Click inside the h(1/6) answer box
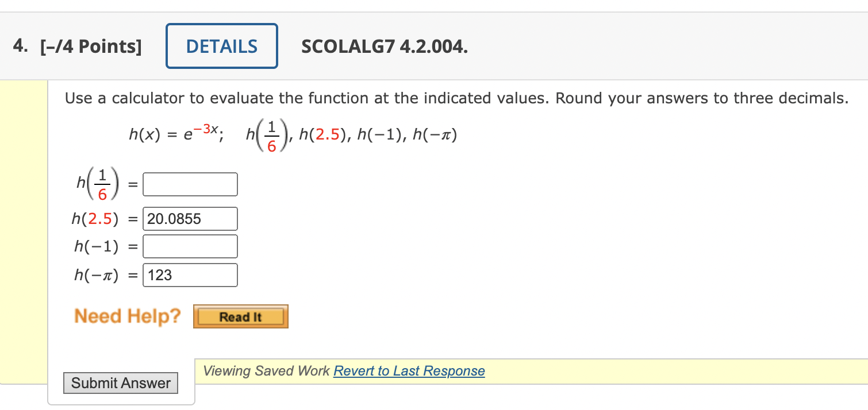Screen dimensions: 868x410 (x=190, y=184)
